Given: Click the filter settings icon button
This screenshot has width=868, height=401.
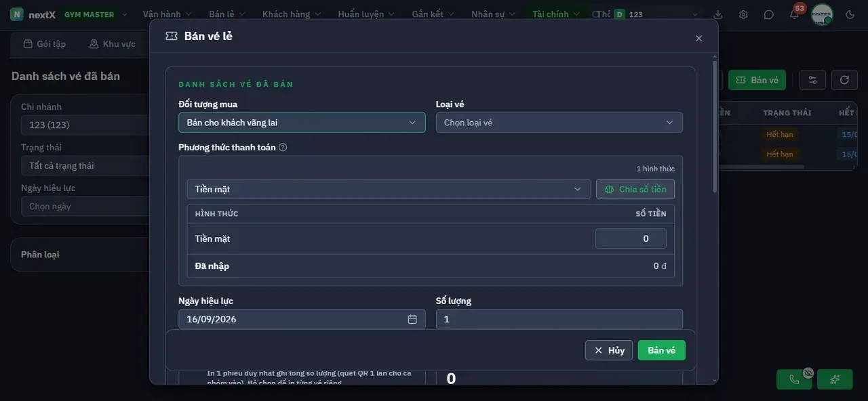Looking at the screenshot, I should [x=812, y=80].
